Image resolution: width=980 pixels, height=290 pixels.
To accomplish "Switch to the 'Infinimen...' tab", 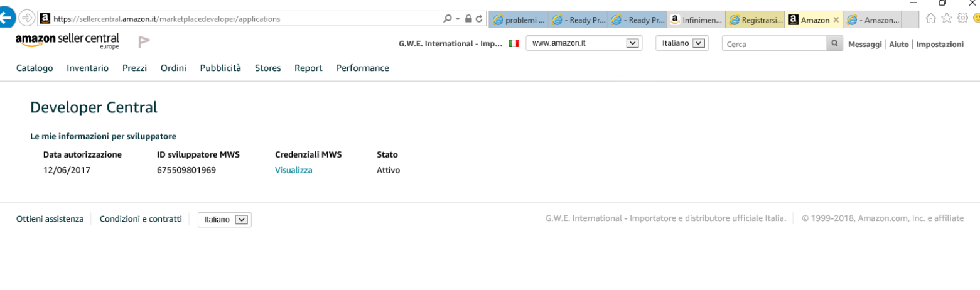I will 695,19.
